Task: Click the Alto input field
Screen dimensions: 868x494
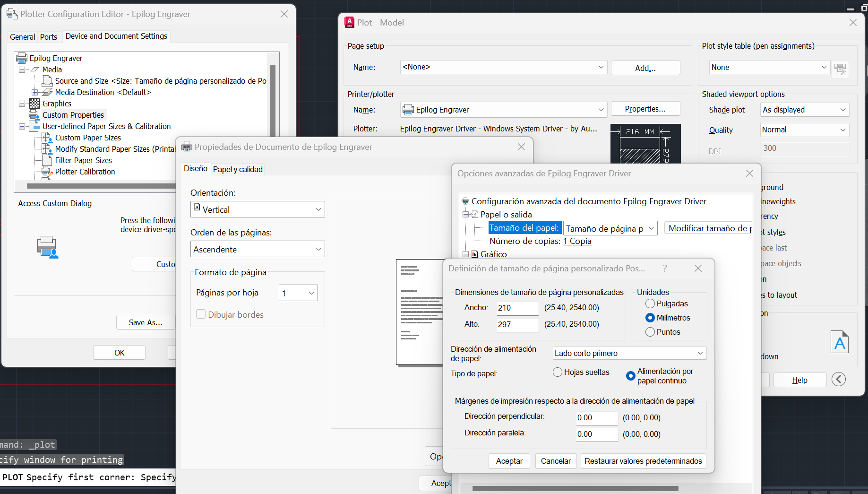Action: (517, 324)
